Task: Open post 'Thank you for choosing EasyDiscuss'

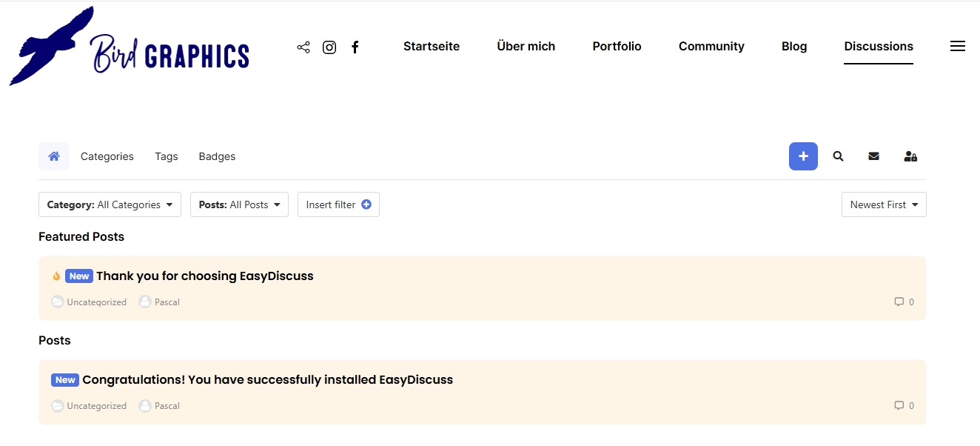Action: (205, 276)
